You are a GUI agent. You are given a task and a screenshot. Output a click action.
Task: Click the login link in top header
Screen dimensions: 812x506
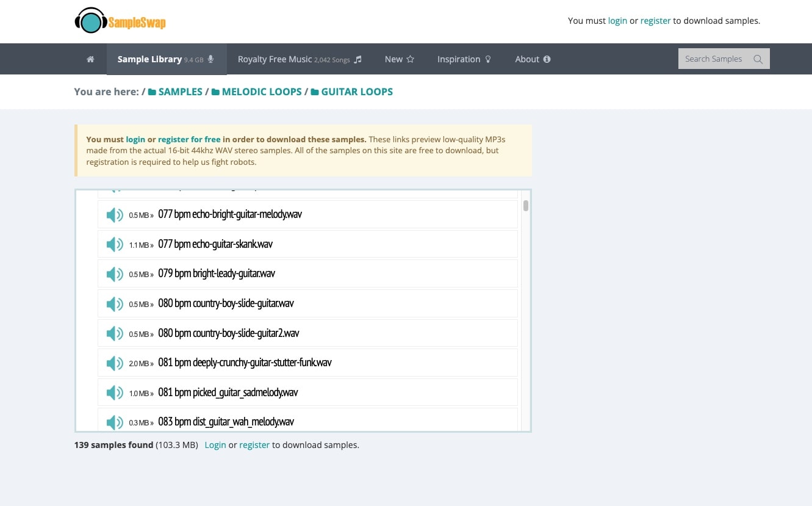[617, 21]
